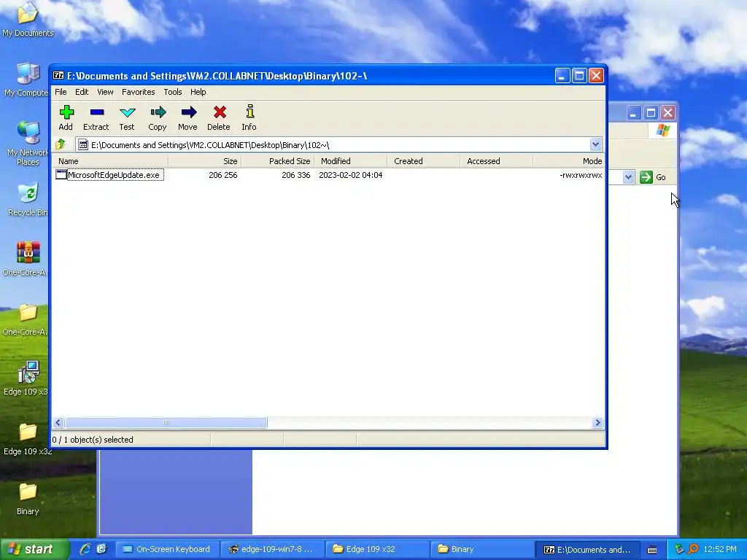Expand the address path dropdown
This screenshot has width=747, height=560.
(x=595, y=144)
